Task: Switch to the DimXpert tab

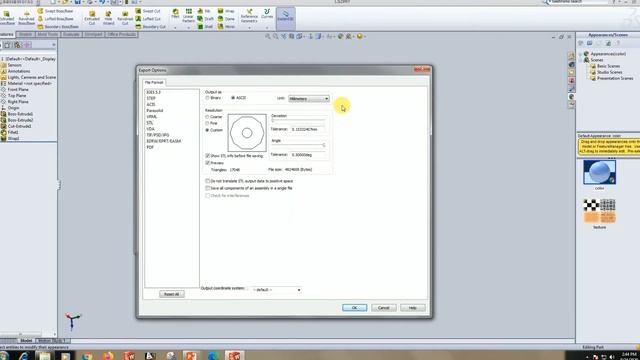Action: click(x=93, y=35)
